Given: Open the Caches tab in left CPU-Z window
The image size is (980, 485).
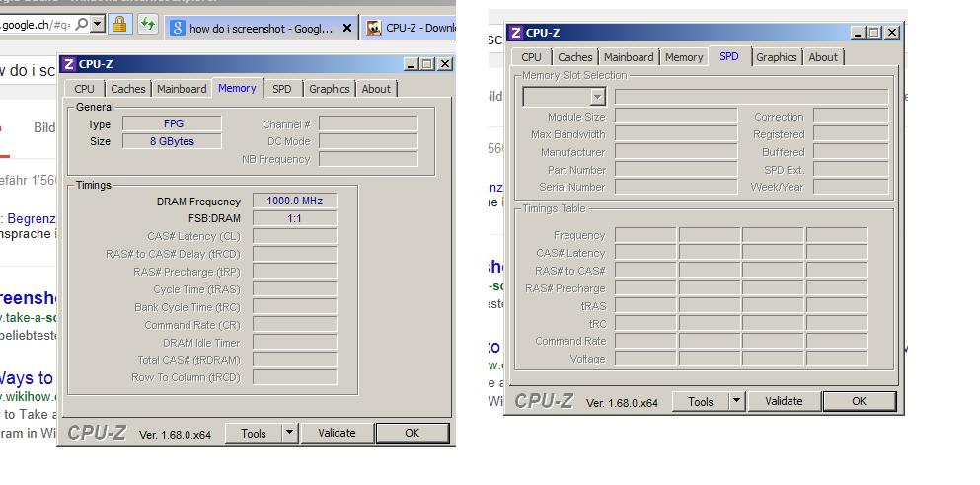Looking at the screenshot, I should pos(128,89).
